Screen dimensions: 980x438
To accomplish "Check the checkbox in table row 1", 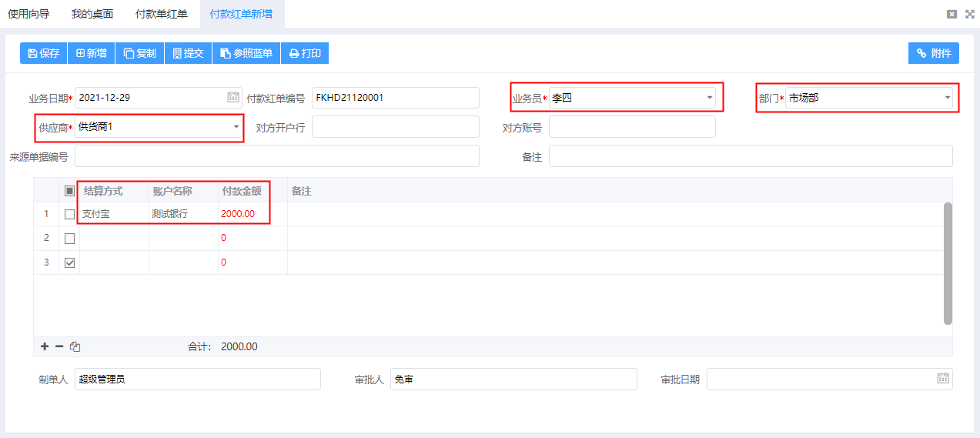I will coord(69,214).
